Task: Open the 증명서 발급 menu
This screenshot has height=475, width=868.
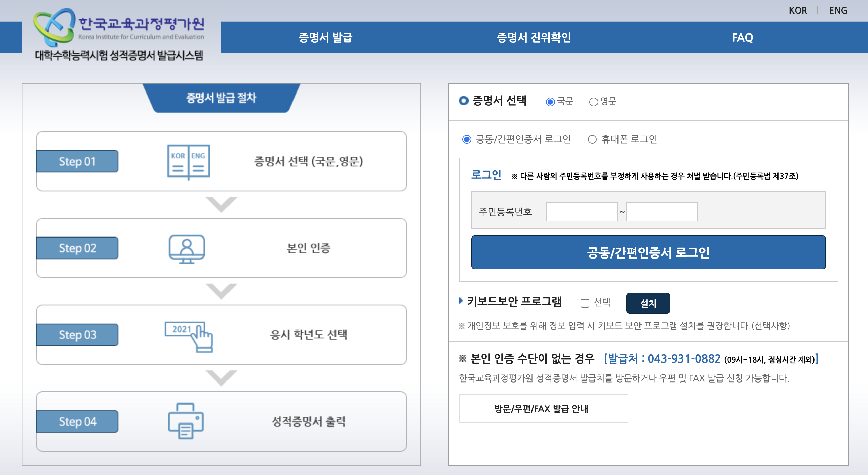Action: (x=325, y=37)
